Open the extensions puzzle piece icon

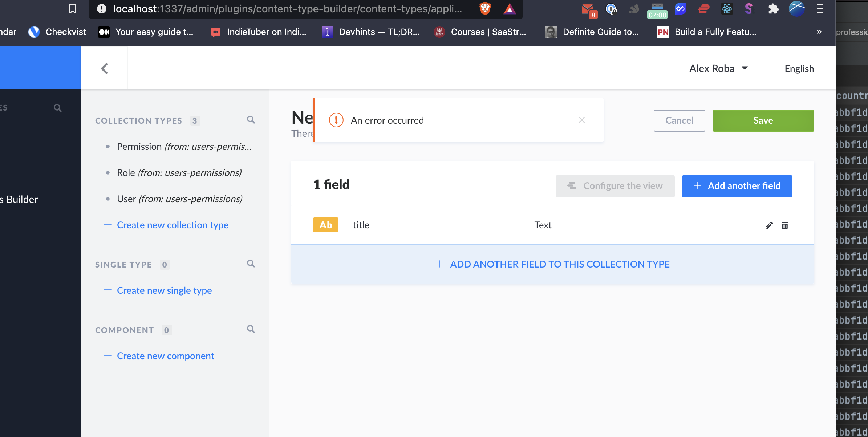pyautogui.click(x=773, y=9)
